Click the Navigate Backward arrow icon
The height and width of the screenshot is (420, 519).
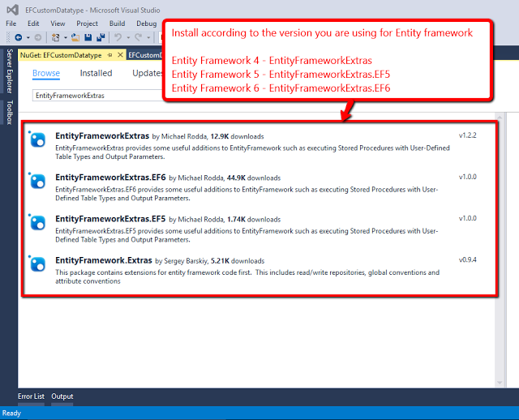point(19,38)
